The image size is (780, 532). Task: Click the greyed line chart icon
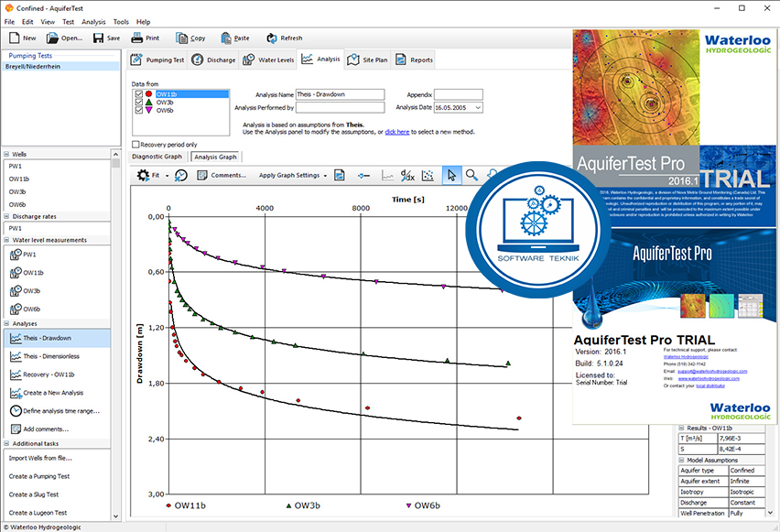pos(387,175)
